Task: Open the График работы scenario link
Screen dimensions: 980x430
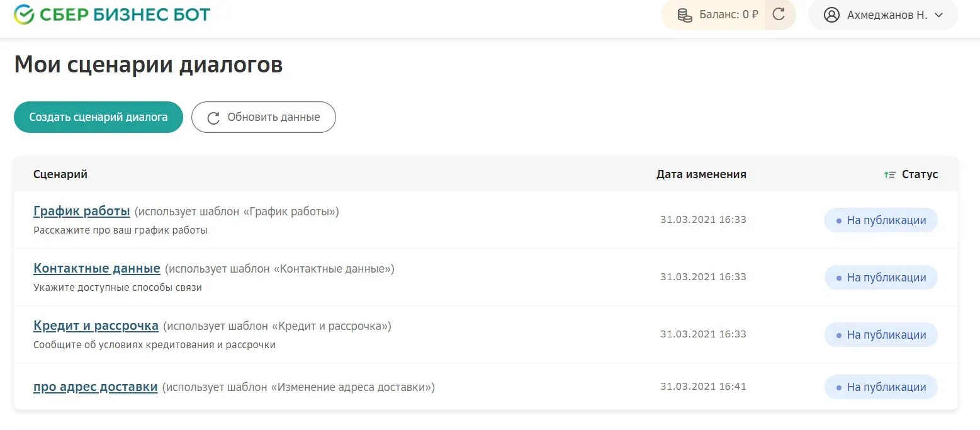Action: point(82,211)
